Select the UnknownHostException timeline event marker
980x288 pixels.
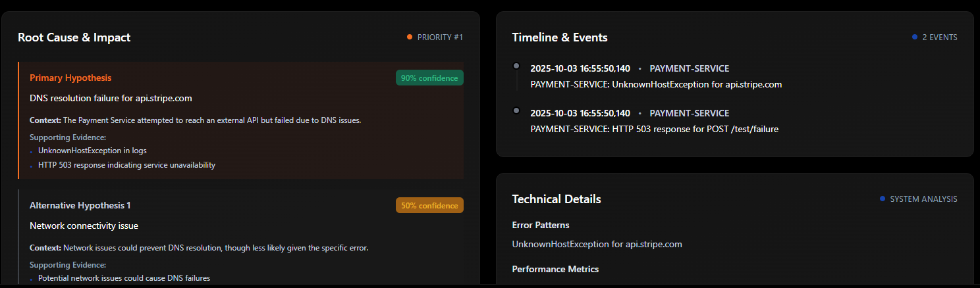tap(516, 66)
